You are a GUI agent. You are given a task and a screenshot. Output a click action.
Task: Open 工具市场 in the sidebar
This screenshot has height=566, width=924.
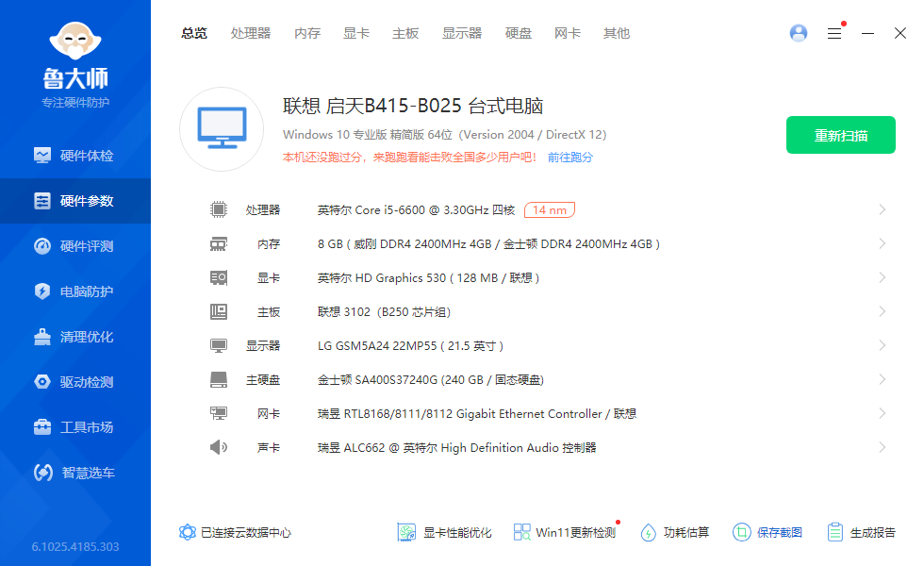pos(74,427)
